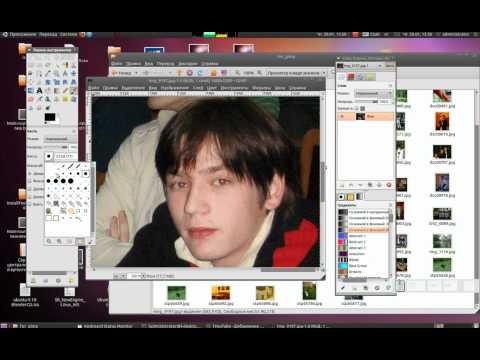This screenshot has width=480, height=360.
Task: Open image selector dropdown atop Layers dock
Action: pos(360,66)
